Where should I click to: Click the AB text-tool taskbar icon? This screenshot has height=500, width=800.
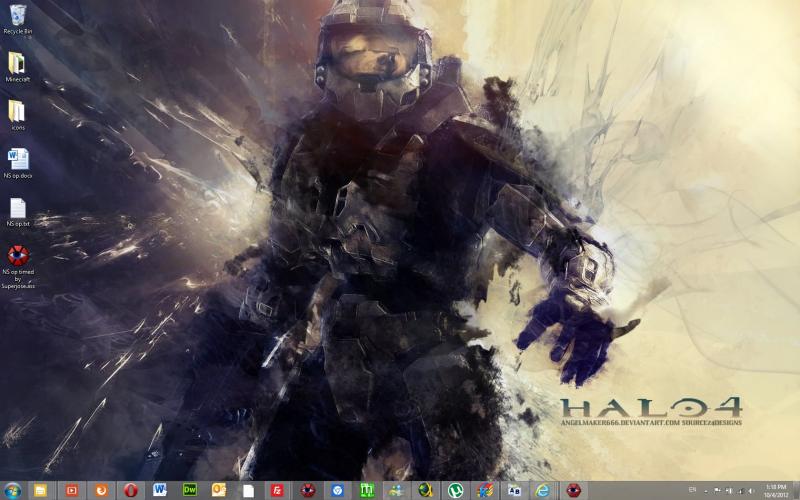pos(514,491)
